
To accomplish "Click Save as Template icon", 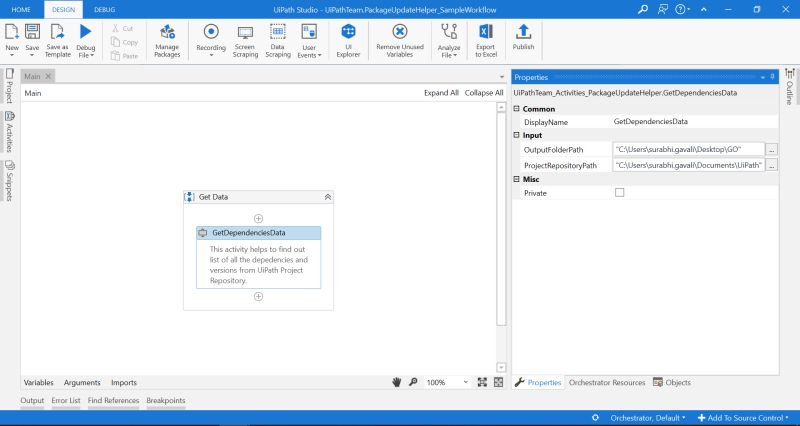I will (57, 32).
